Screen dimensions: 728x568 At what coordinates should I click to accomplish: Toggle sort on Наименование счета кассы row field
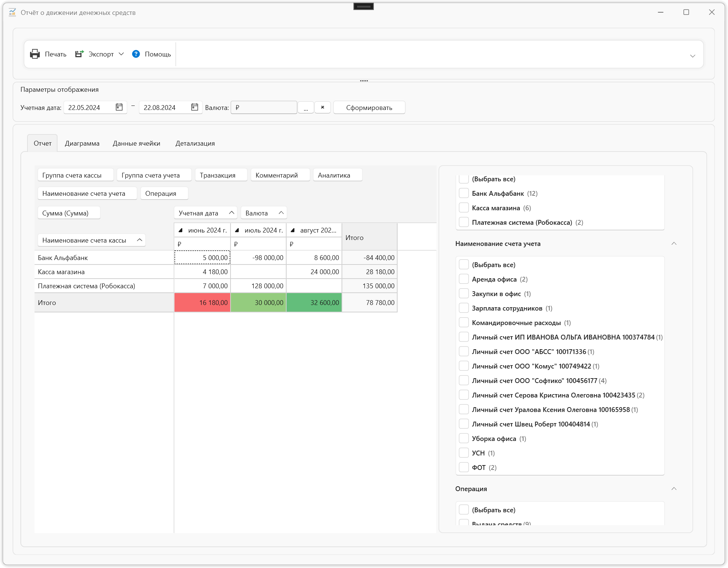91,240
